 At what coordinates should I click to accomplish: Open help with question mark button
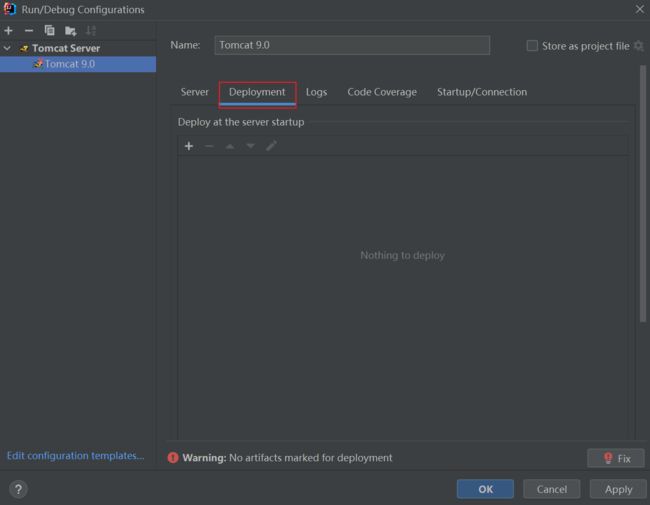(18, 489)
